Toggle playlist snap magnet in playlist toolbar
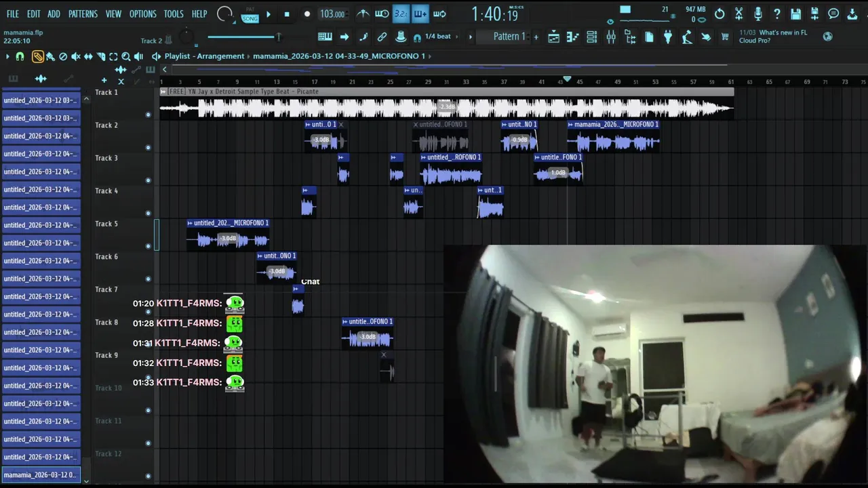 coord(20,57)
